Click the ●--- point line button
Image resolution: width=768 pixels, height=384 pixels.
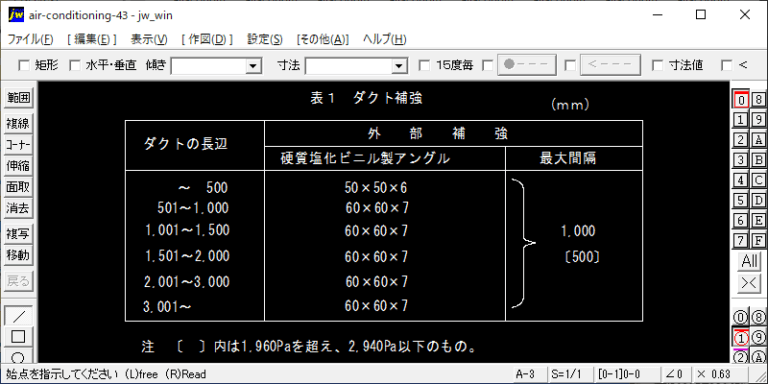527,65
